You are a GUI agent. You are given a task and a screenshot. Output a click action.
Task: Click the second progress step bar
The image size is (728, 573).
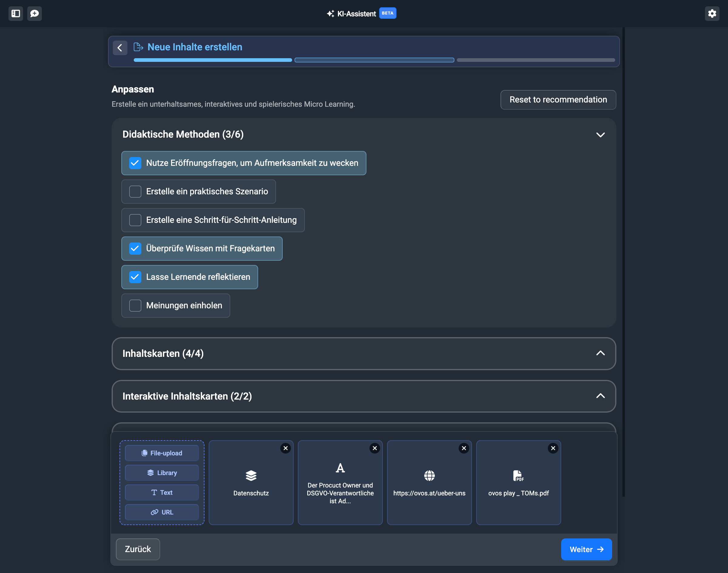pos(374,60)
